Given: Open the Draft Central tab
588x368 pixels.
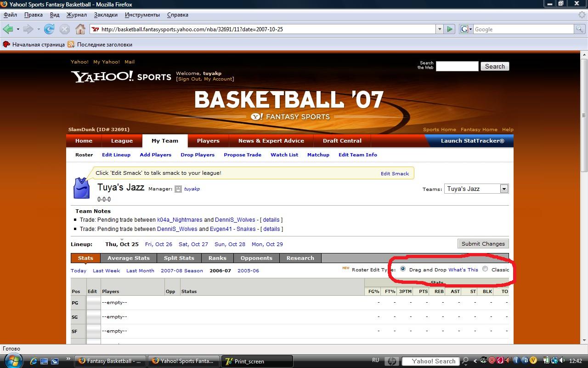Looking at the screenshot, I should click(x=342, y=141).
